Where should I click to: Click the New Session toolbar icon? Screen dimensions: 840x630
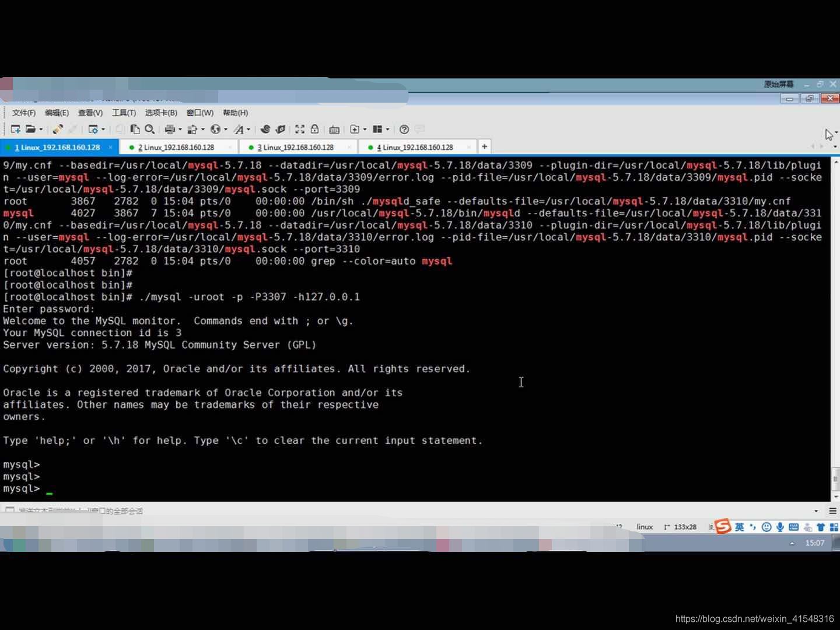[x=16, y=129]
